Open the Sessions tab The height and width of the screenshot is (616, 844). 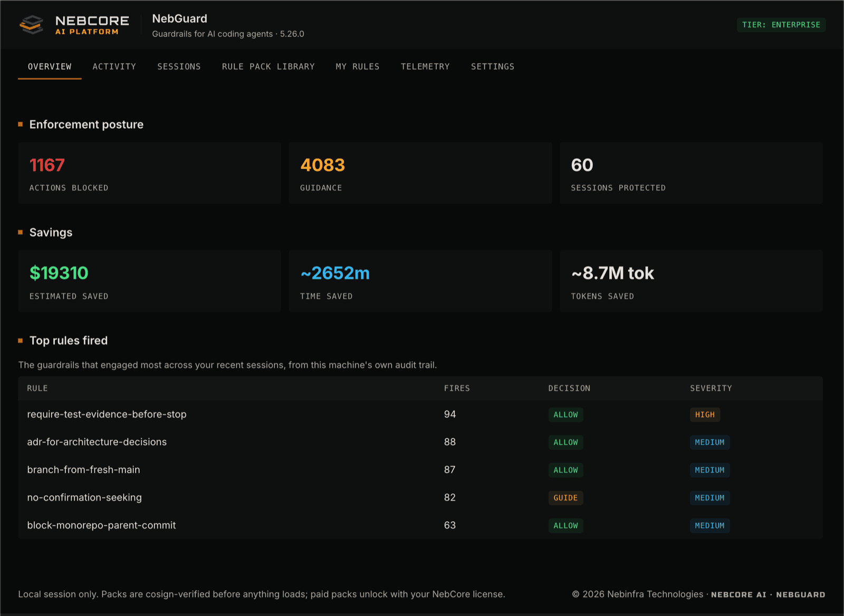coord(179,66)
